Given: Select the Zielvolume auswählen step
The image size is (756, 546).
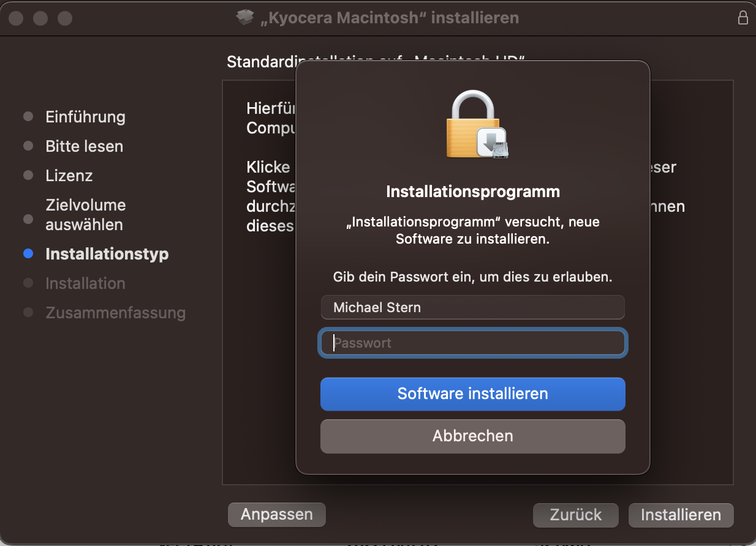Looking at the screenshot, I should [x=85, y=215].
